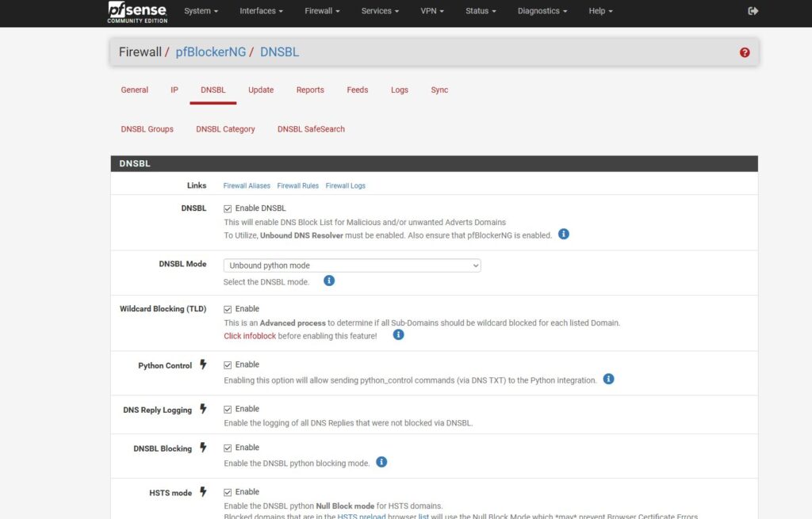
Task: Click the logout icon in the top bar
Action: tap(753, 11)
